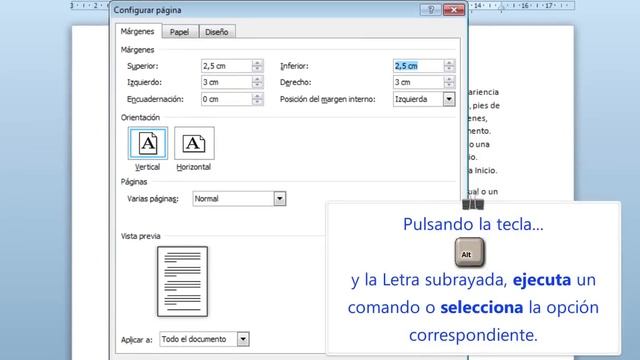This screenshot has width=640, height=360.
Task: Decrease the Superior margin with down arrow
Action: pos(257,69)
